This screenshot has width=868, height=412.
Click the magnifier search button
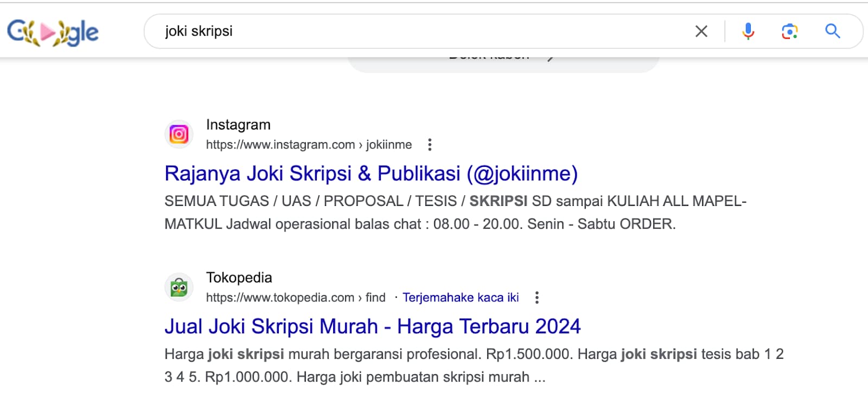point(832,31)
